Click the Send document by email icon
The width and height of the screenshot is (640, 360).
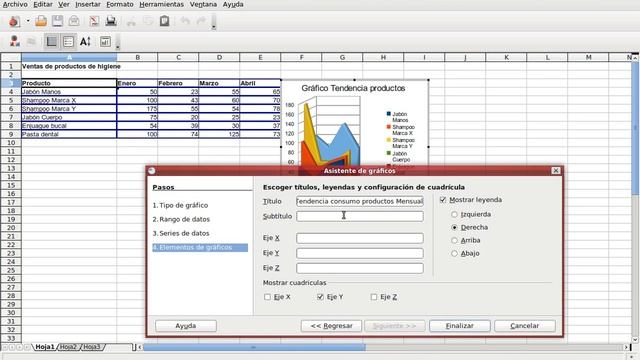point(74,21)
